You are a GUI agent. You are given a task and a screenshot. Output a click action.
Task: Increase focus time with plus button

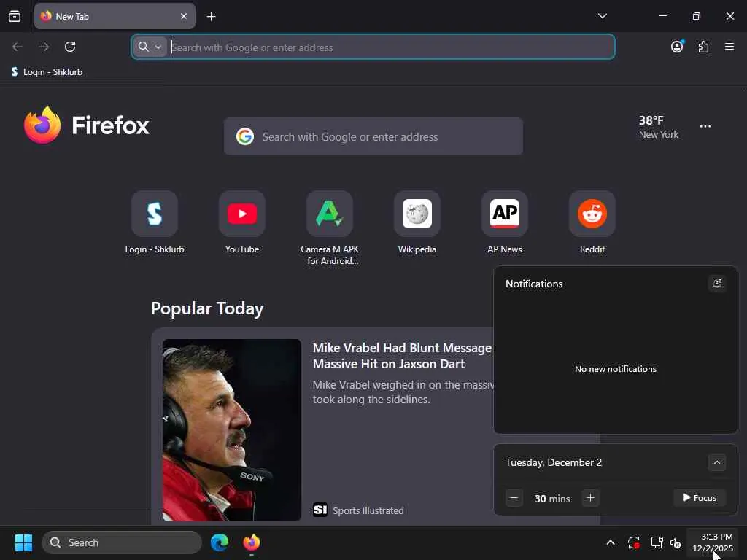point(590,498)
